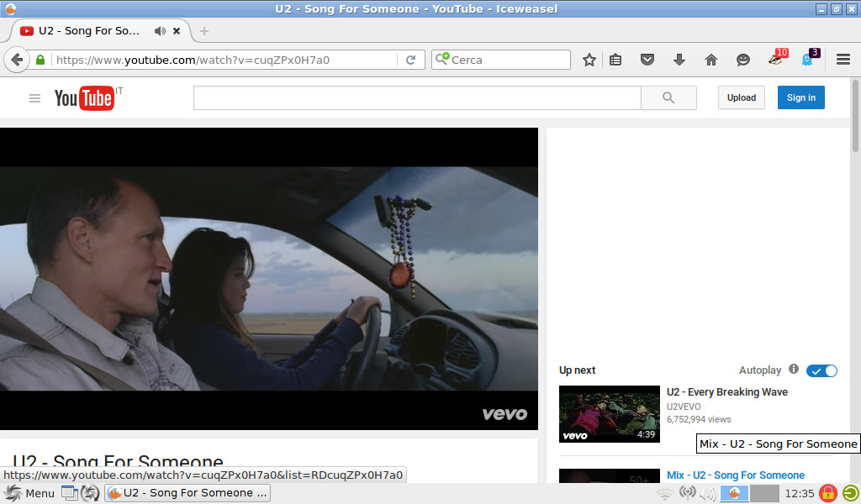The height and width of the screenshot is (504, 861).
Task: Go back with the browser back arrow
Action: 17,60
